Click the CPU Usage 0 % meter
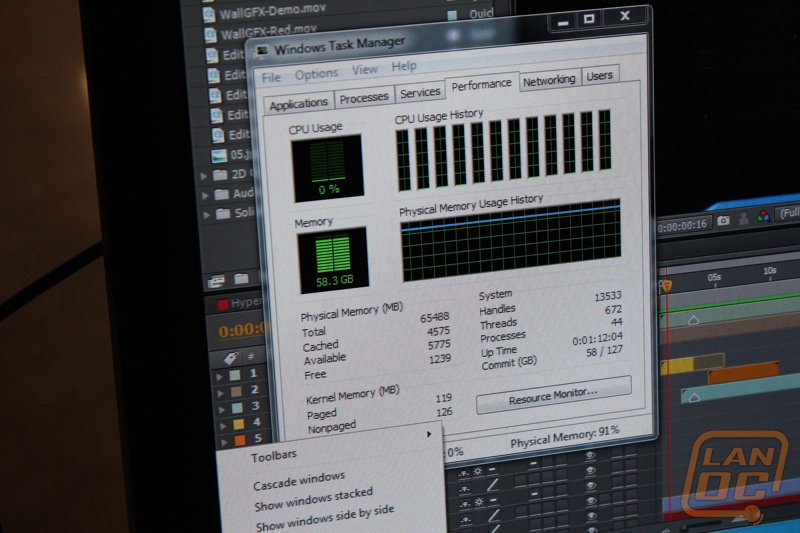 (x=327, y=167)
